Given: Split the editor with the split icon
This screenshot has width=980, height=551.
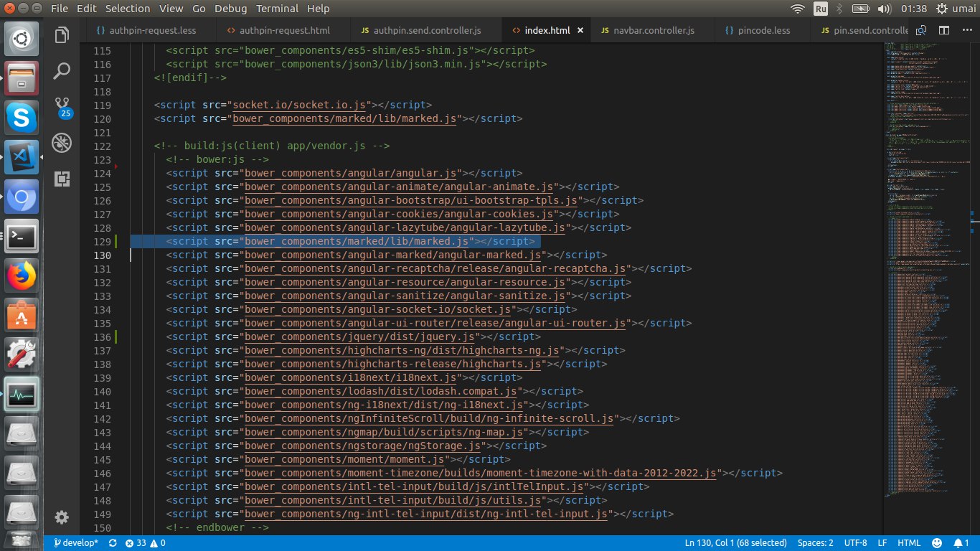Looking at the screenshot, I should click(944, 31).
